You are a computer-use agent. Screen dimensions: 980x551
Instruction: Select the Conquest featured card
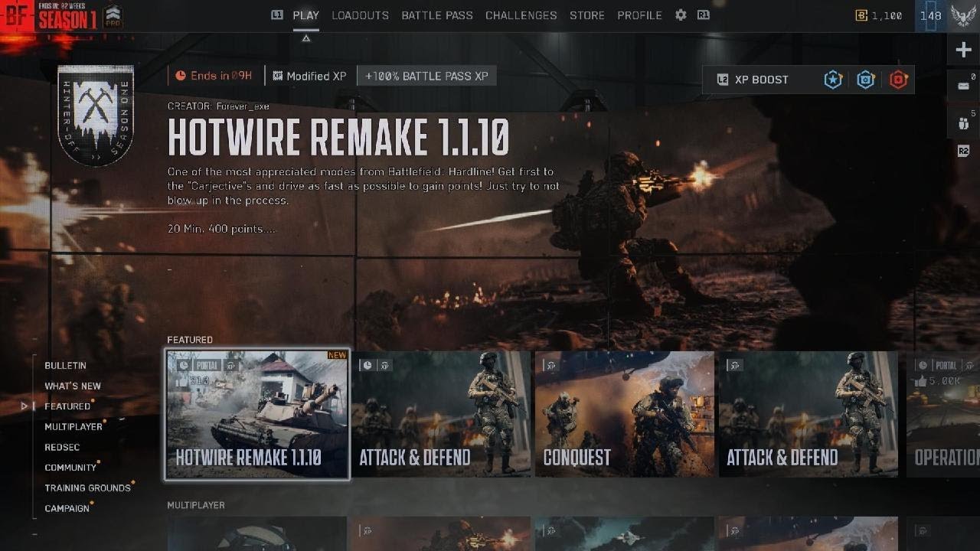(624, 414)
